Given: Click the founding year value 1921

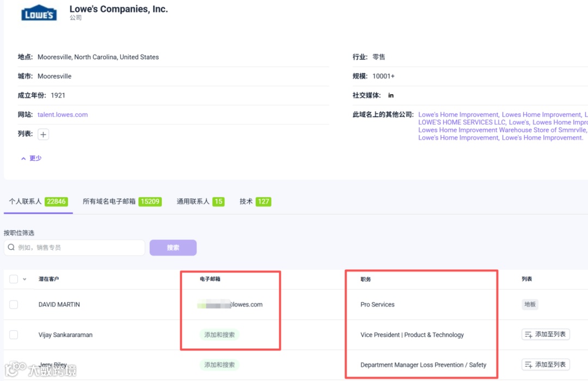Looking at the screenshot, I should pyautogui.click(x=58, y=95).
